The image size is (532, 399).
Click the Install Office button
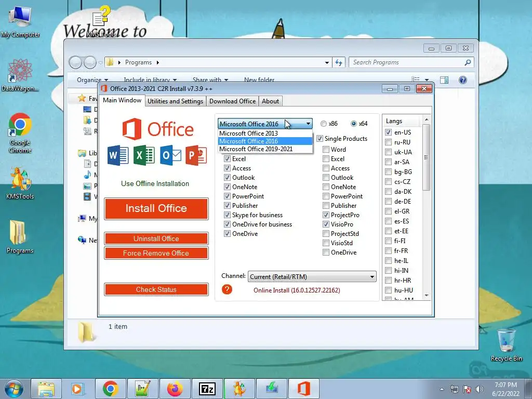[156, 208]
